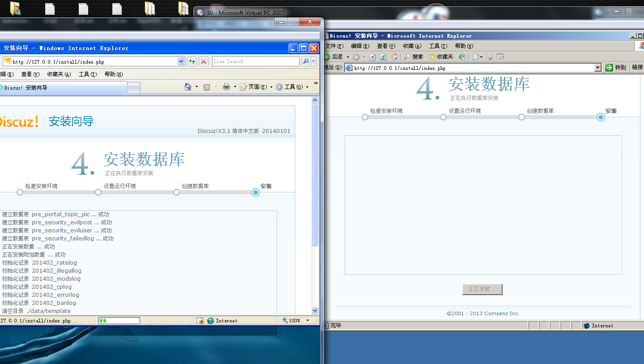
Task: Open the forward history dropdown in right IE
Action: tap(364, 57)
